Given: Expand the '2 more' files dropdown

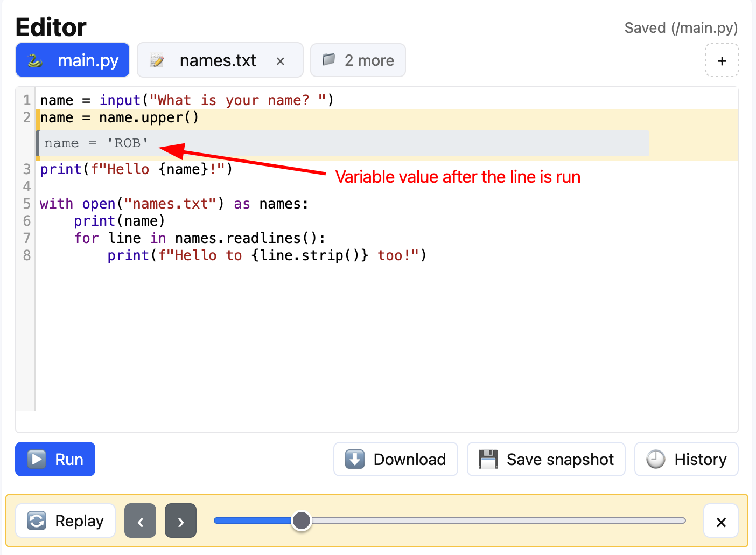Looking at the screenshot, I should click(x=358, y=60).
